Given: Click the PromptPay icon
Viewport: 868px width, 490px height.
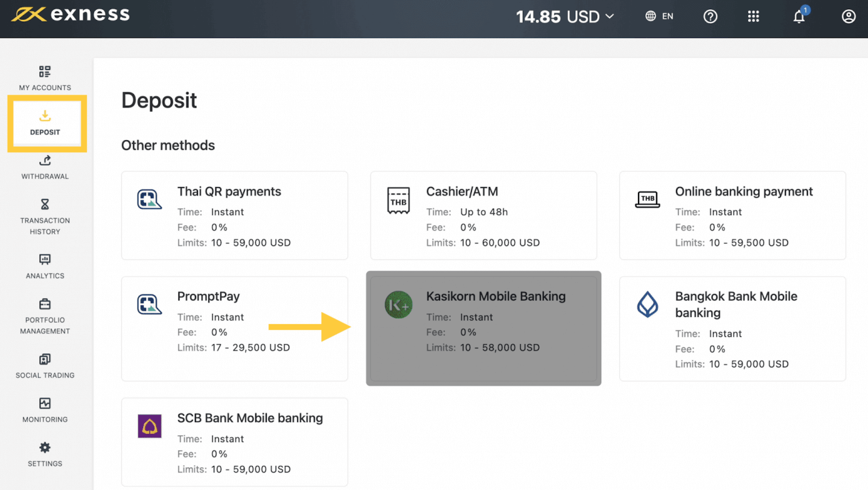Looking at the screenshot, I should point(149,305).
